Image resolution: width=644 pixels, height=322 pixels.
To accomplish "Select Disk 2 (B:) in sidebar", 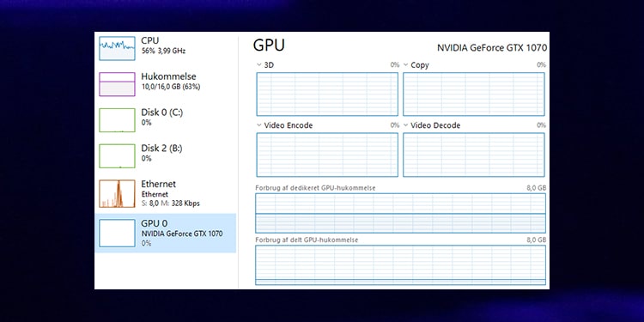I will (166, 155).
